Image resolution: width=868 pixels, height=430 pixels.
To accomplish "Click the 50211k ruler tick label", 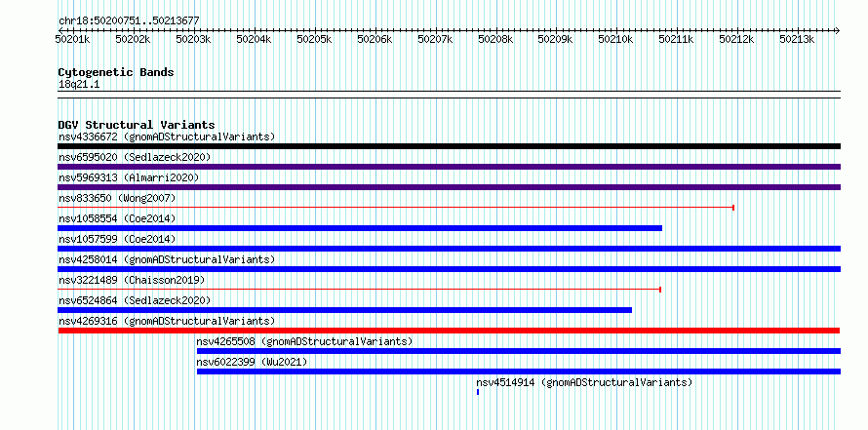I will click(x=677, y=39).
